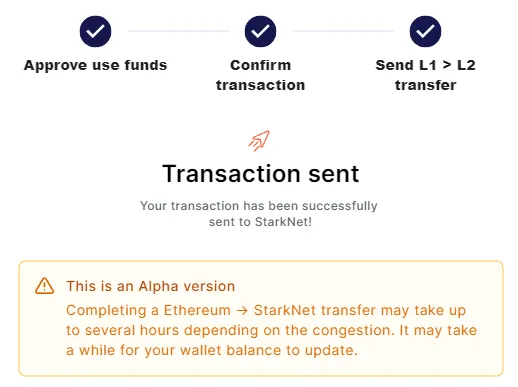Click the successfully sent to StarkNet message
Image resolution: width=518 pixels, height=387 pixels.
[259, 214]
